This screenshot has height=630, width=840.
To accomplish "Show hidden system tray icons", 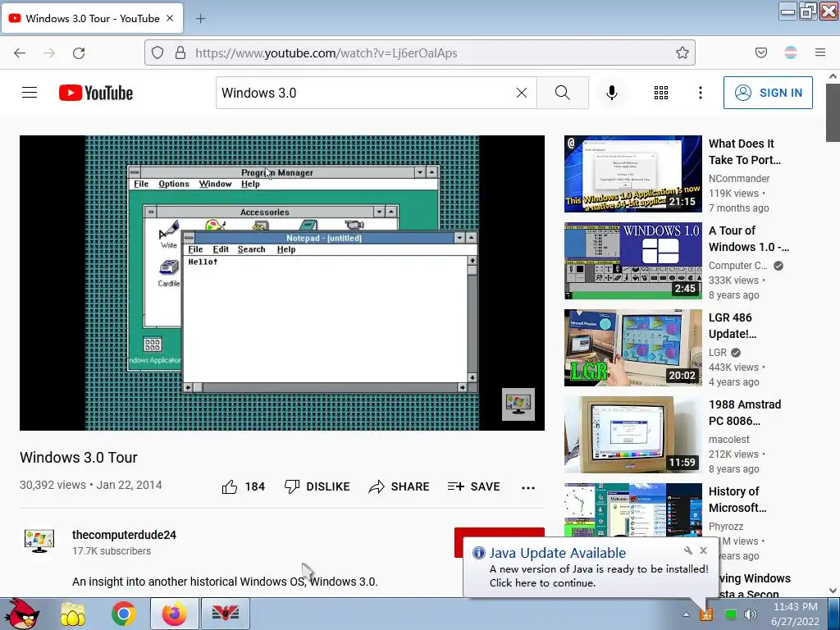I will click(x=686, y=614).
